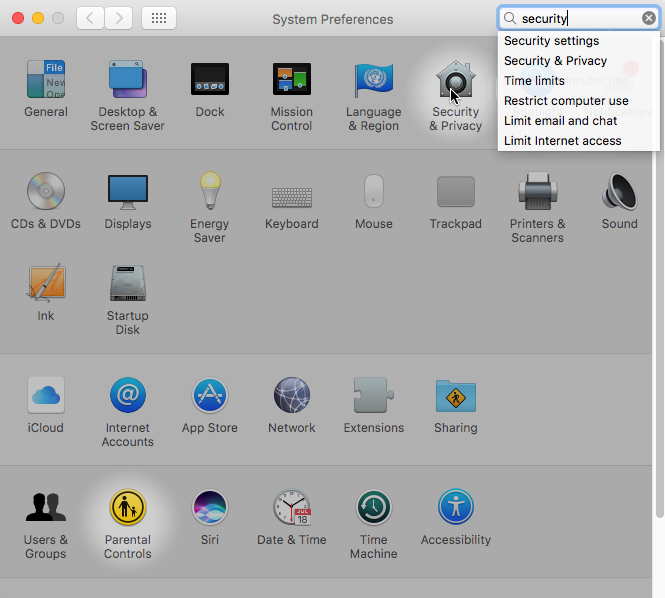Go forward with the right chevron button

118,18
